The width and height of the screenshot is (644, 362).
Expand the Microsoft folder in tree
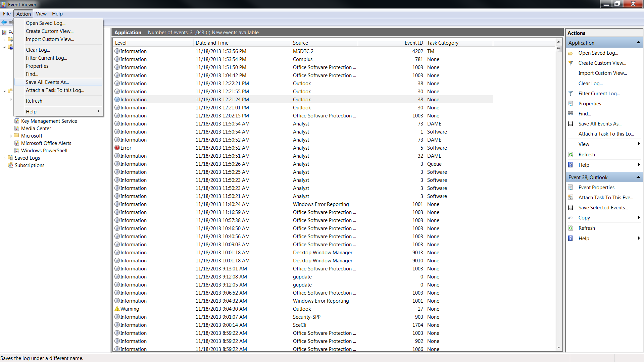coord(11,136)
